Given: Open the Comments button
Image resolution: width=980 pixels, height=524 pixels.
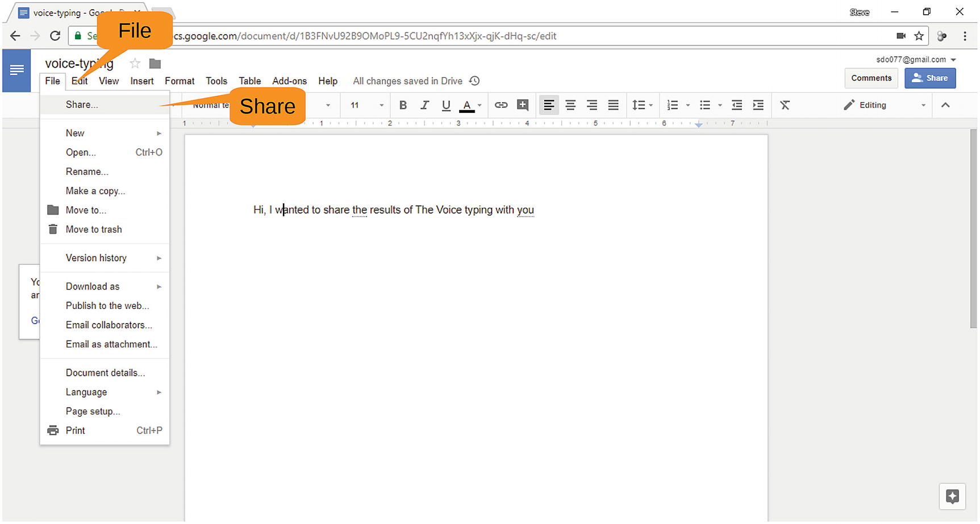Looking at the screenshot, I should tap(871, 78).
